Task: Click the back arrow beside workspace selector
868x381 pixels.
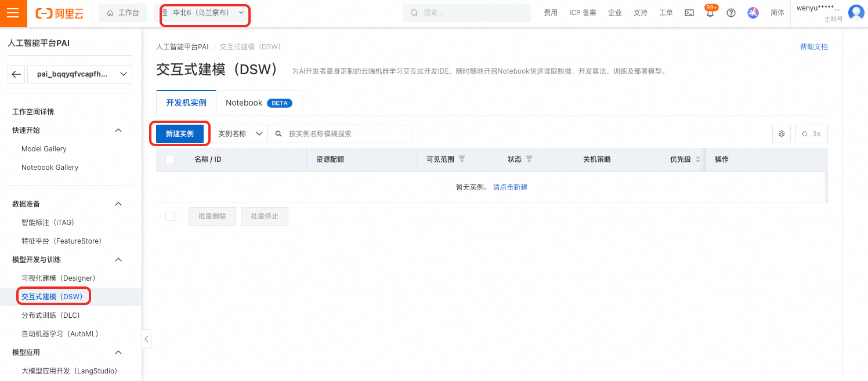Action: (x=16, y=74)
